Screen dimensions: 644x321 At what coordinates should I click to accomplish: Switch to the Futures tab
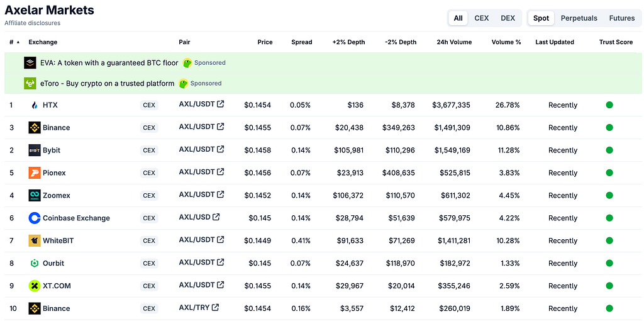tap(621, 18)
